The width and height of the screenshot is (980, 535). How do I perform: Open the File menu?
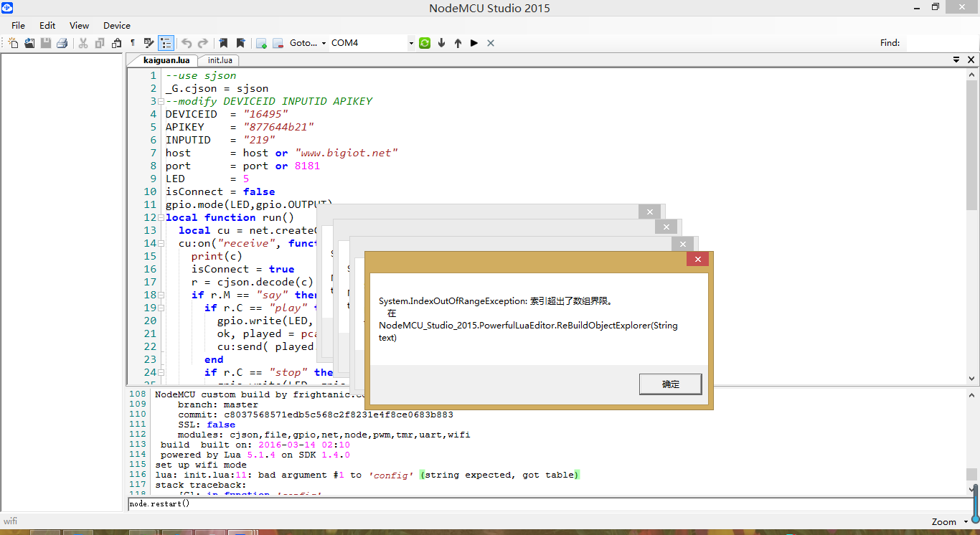(x=18, y=25)
